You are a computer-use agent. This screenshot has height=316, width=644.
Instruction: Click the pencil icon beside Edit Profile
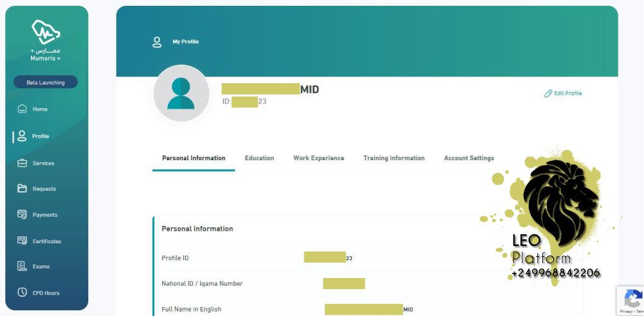[x=548, y=93]
